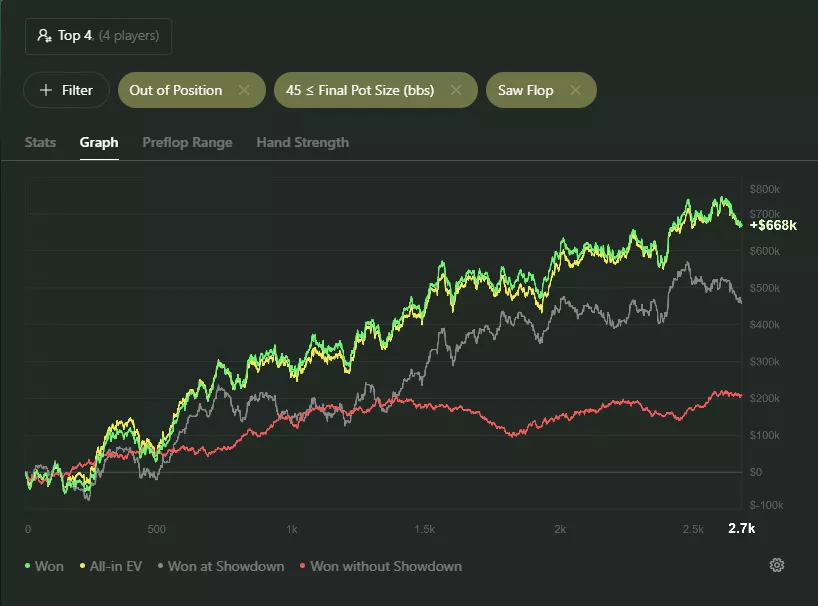The image size is (818, 606).
Task: Click the red Won without Showdown legend dot
Action: (x=303, y=566)
